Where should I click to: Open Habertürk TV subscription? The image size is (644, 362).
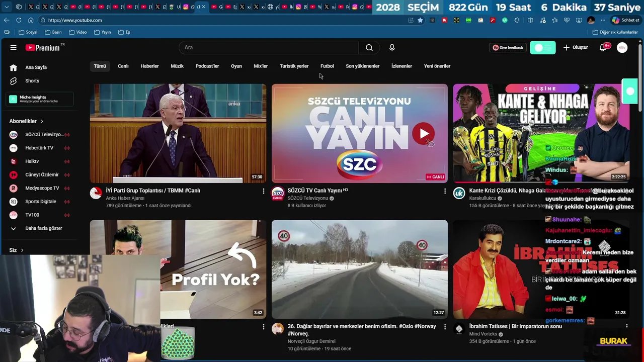[x=39, y=148]
